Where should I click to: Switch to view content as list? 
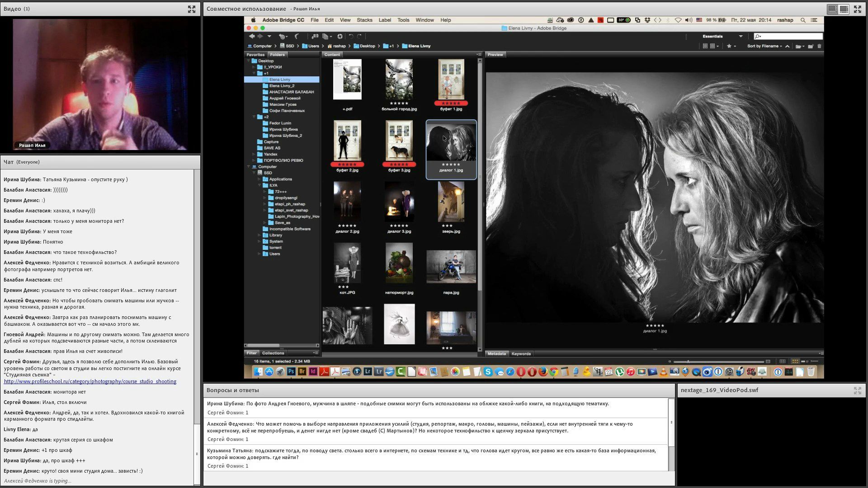[815, 361]
